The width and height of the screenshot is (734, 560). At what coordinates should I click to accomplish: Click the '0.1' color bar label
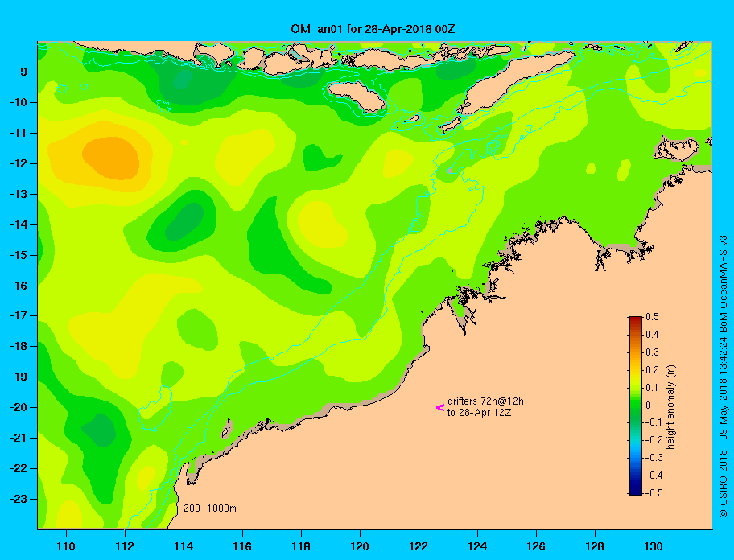652,387
